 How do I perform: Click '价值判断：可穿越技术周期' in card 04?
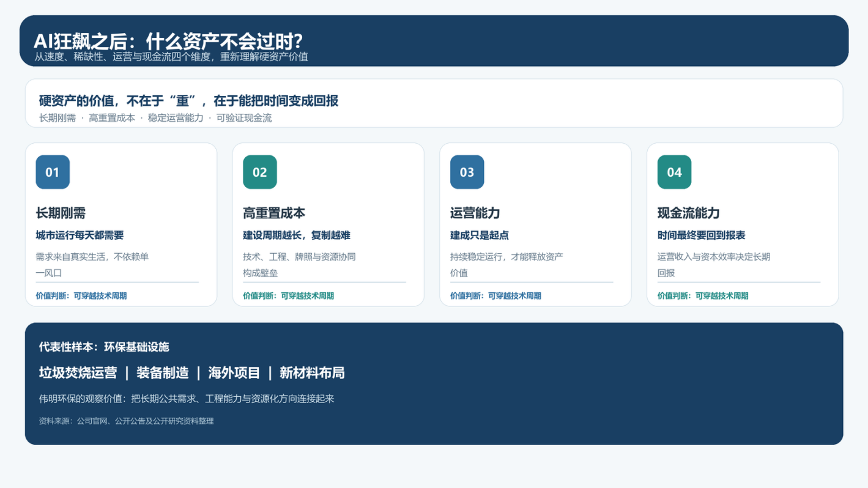coord(703,296)
